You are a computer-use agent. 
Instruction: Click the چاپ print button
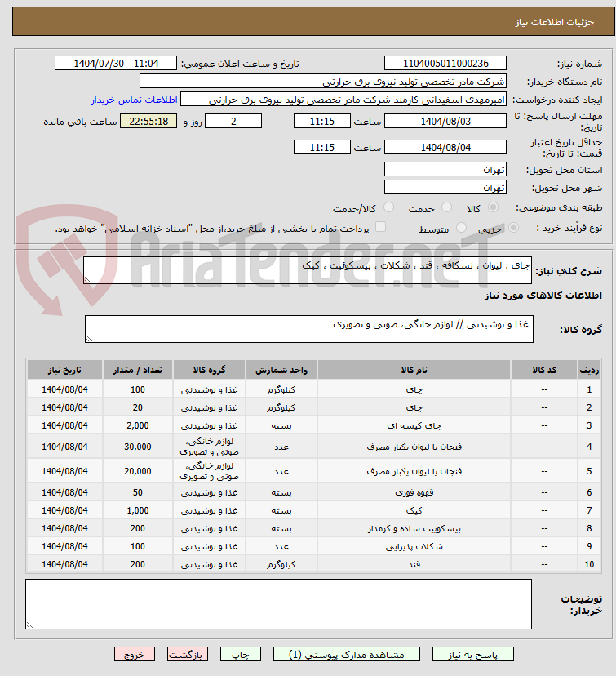(x=241, y=655)
